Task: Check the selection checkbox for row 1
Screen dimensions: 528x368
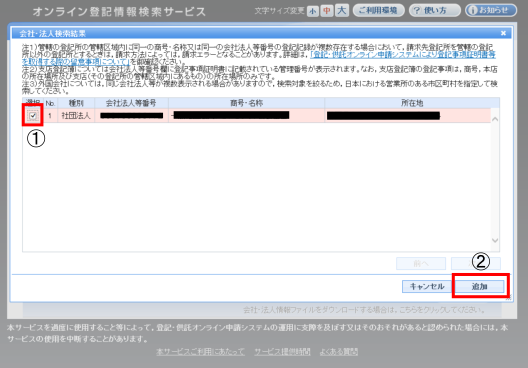Action: [33, 115]
